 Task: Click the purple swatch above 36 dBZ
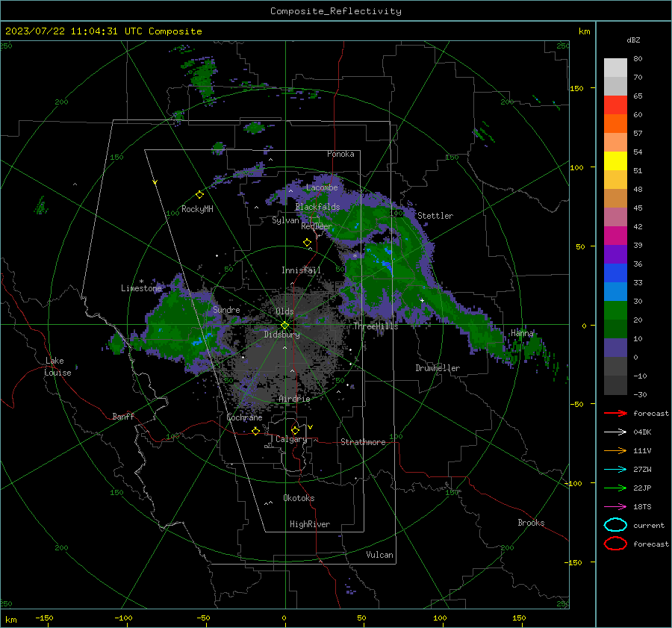pyautogui.click(x=615, y=254)
